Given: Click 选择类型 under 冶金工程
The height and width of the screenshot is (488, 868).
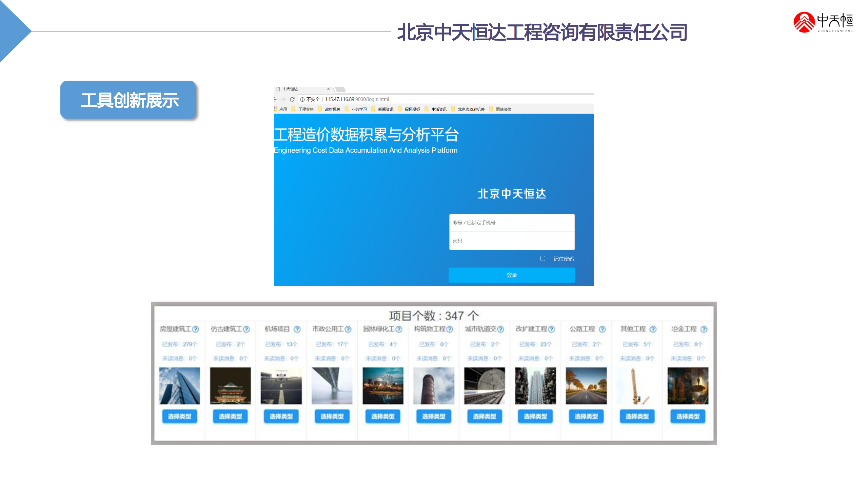Looking at the screenshot, I should point(688,416).
